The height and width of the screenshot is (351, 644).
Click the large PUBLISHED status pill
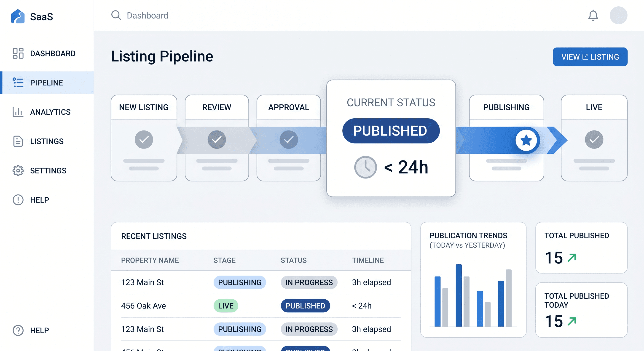(391, 131)
